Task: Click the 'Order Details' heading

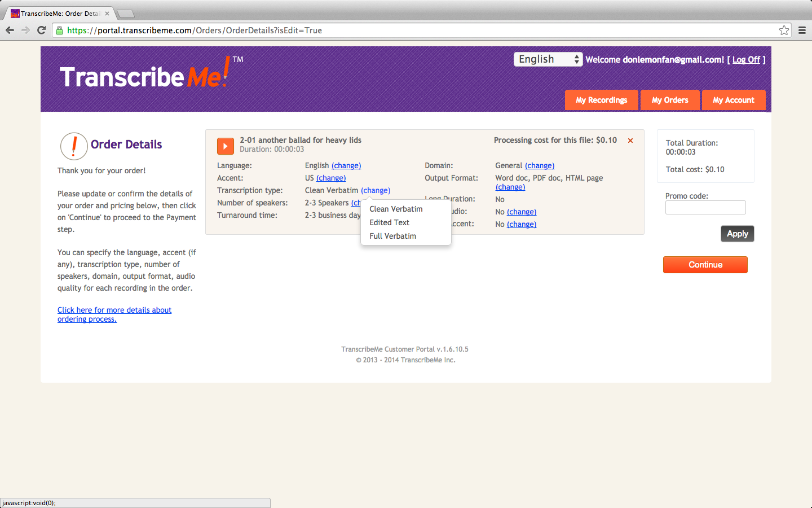Action: [126, 144]
